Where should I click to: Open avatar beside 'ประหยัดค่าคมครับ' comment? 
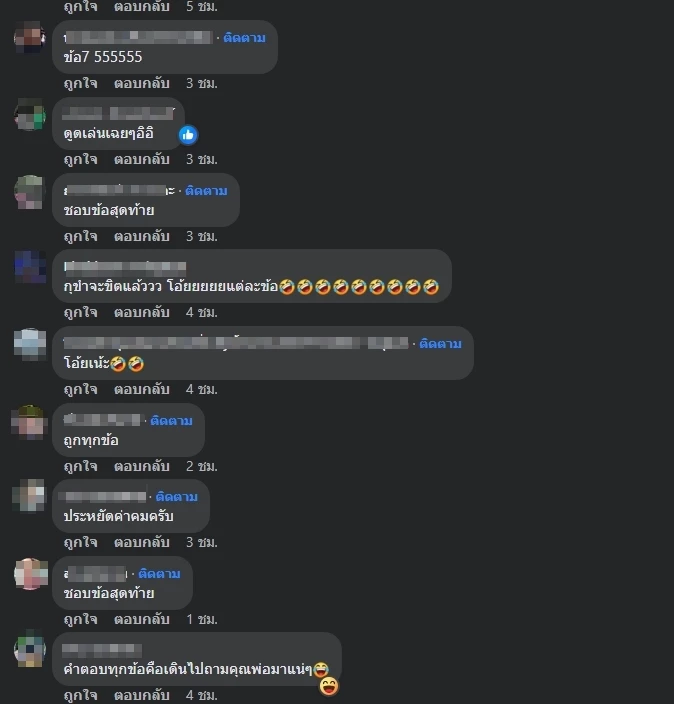point(30,496)
